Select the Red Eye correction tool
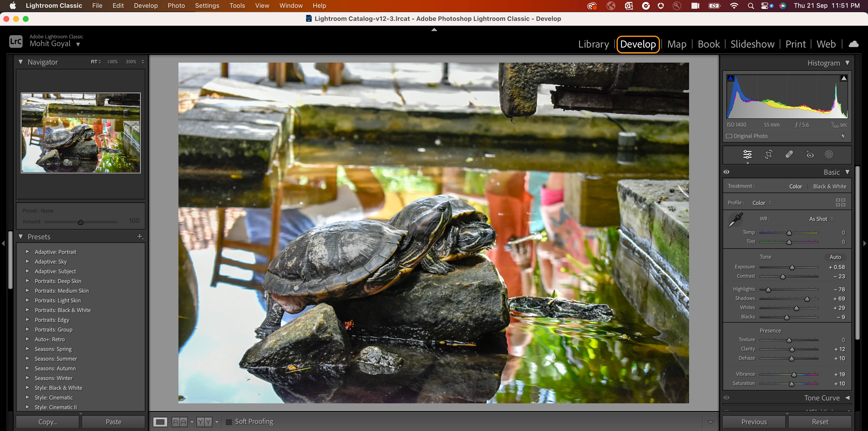The image size is (868, 431). tap(809, 154)
